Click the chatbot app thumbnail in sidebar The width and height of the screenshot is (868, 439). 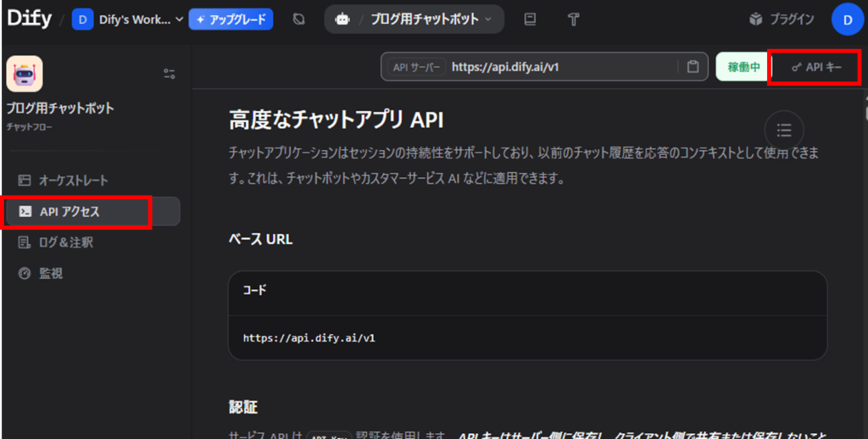click(x=25, y=74)
